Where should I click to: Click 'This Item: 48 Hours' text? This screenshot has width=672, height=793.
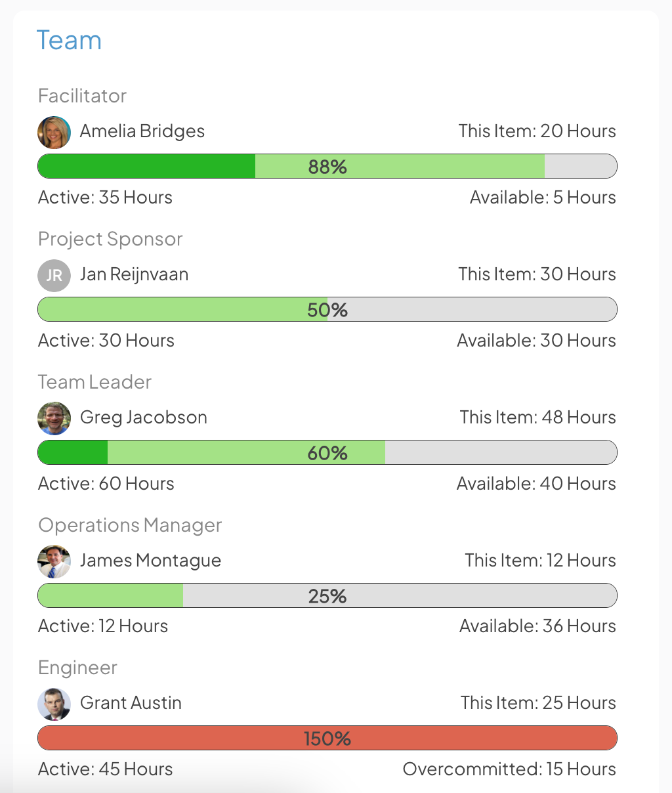537,418
